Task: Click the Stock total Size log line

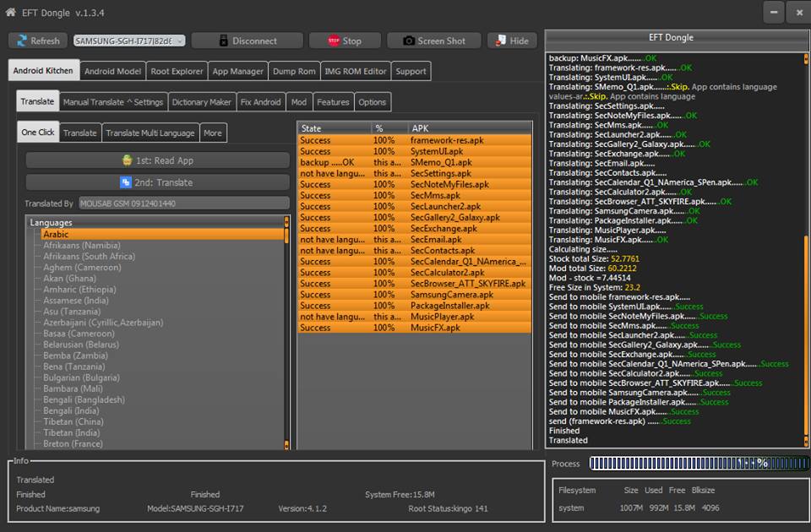Action: (594, 259)
